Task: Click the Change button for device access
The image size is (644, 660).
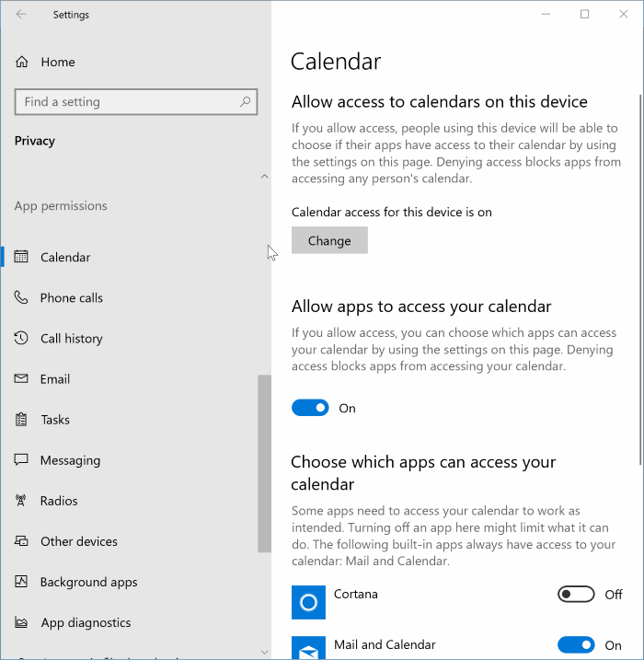Action: tap(329, 240)
